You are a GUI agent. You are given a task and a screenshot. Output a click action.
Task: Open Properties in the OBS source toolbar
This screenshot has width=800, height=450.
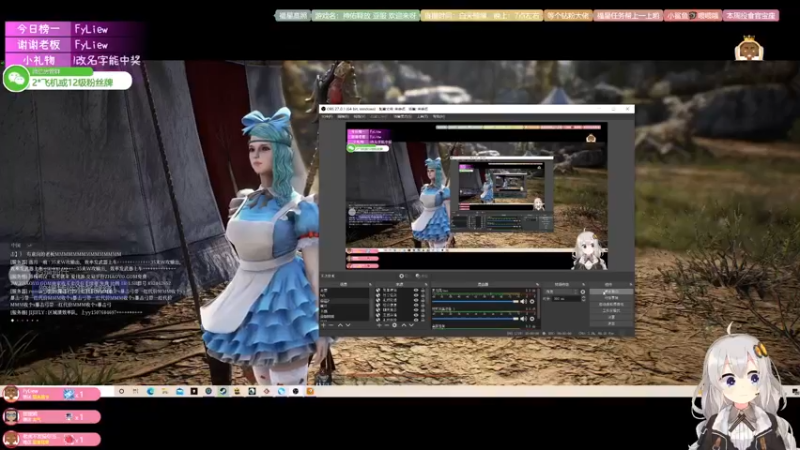pos(404,276)
